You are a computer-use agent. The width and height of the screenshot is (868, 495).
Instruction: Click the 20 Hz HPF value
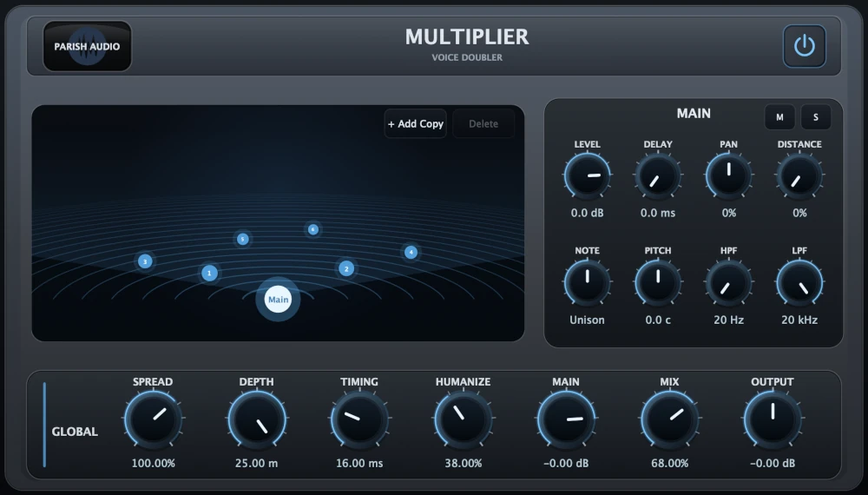(x=728, y=320)
